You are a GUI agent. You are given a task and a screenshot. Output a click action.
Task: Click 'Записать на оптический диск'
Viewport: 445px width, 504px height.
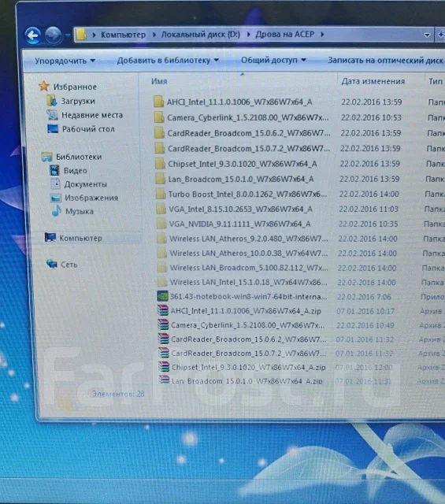click(x=385, y=60)
